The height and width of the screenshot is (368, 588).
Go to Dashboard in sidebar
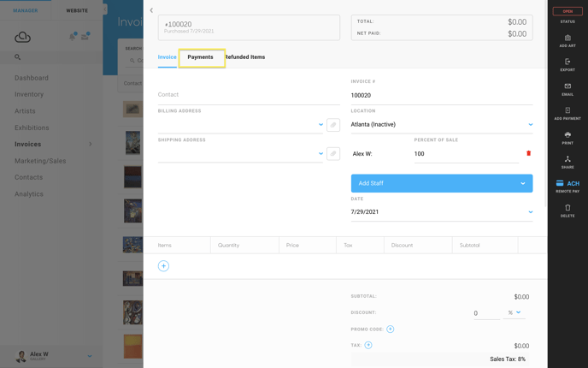[32, 78]
